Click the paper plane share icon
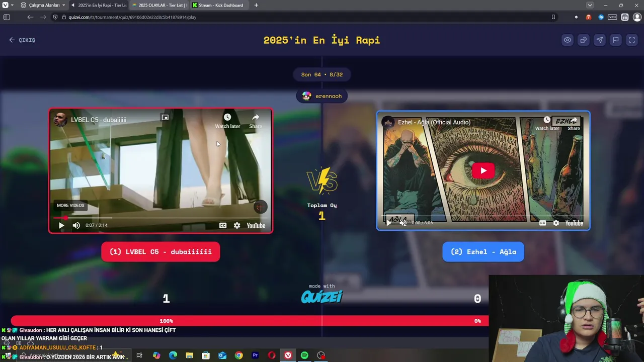Viewport: 644px width, 362px height. pos(599,40)
